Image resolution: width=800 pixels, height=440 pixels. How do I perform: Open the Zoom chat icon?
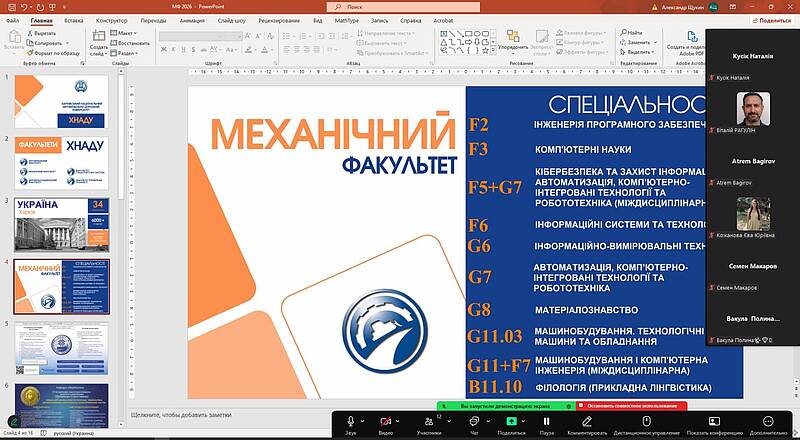pos(474,421)
